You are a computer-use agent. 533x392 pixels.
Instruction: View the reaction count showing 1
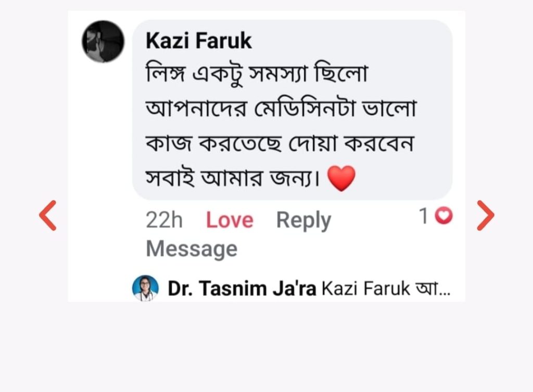(x=423, y=216)
